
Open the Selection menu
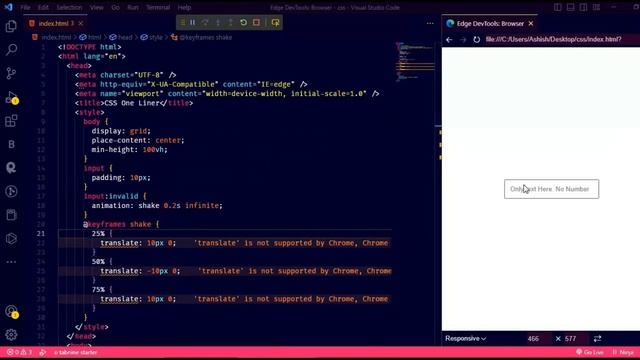[x=69, y=7]
